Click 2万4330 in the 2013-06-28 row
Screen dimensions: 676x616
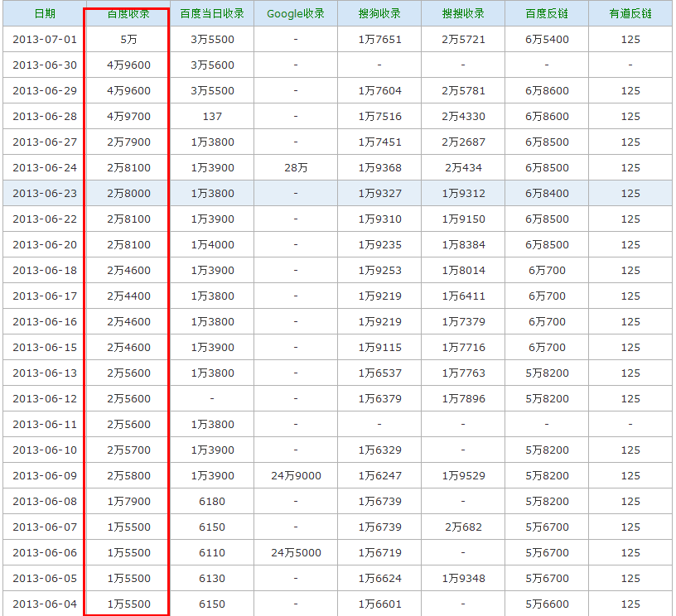[x=463, y=116]
